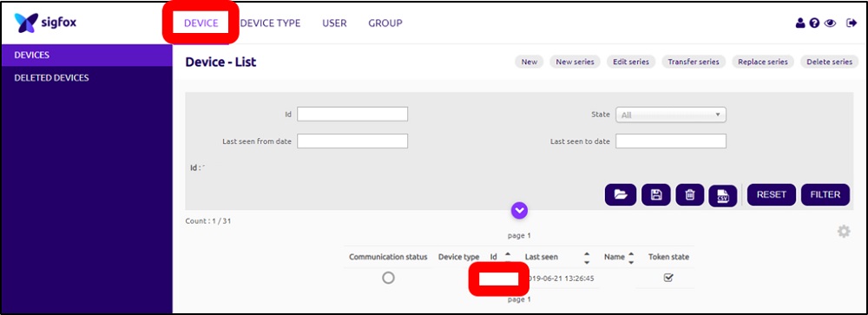
Task: Click the Edit series button
Action: pyautogui.click(x=631, y=62)
